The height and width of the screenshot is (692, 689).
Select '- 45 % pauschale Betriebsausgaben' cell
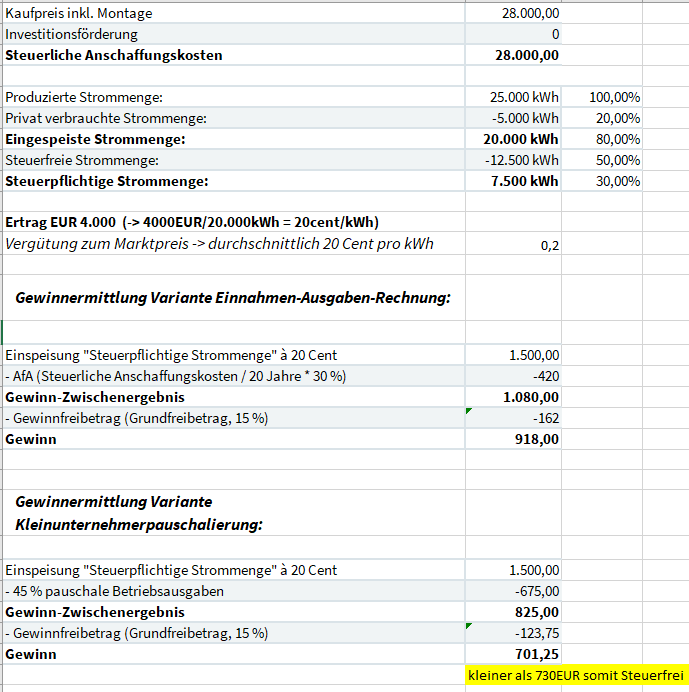point(233,591)
